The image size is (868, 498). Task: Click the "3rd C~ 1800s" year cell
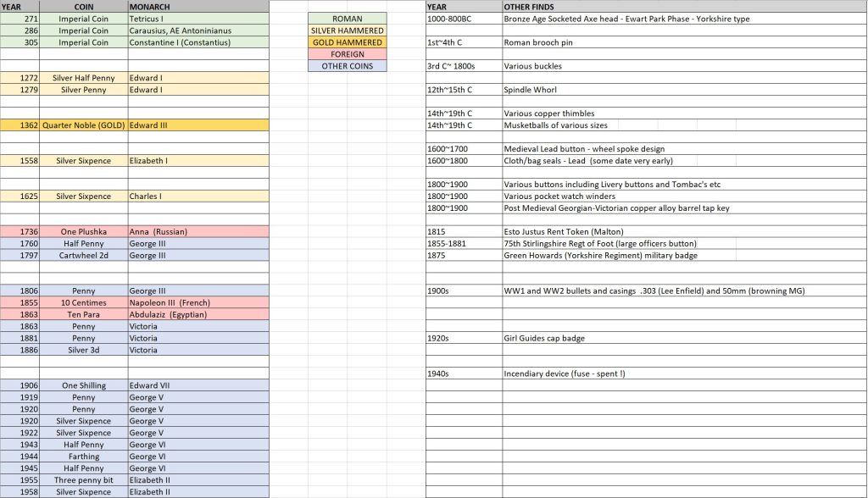coord(464,66)
